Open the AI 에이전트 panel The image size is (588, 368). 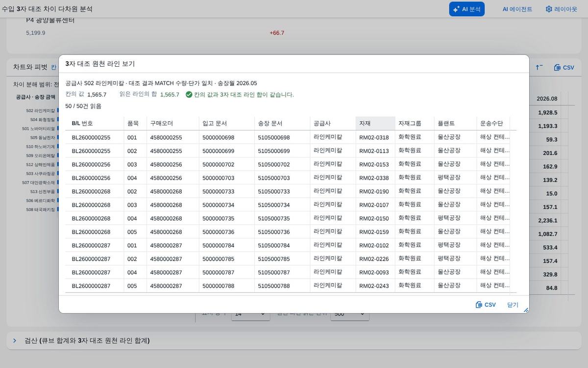click(517, 9)
